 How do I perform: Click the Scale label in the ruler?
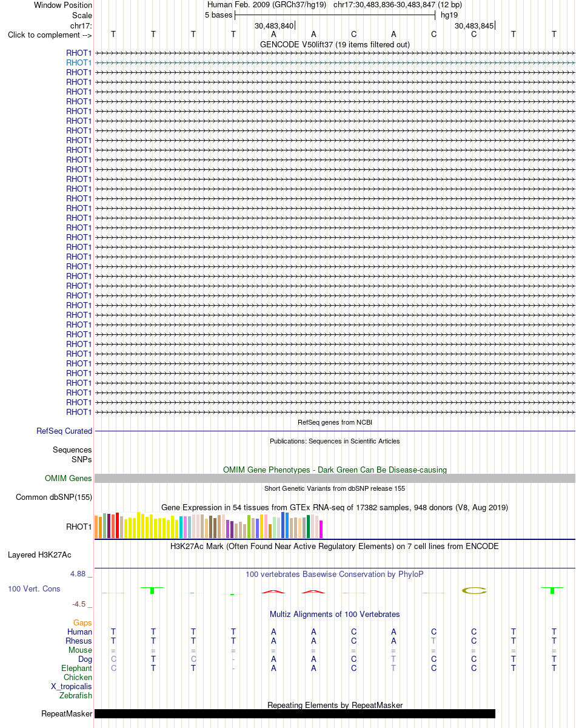click(82, 15)
